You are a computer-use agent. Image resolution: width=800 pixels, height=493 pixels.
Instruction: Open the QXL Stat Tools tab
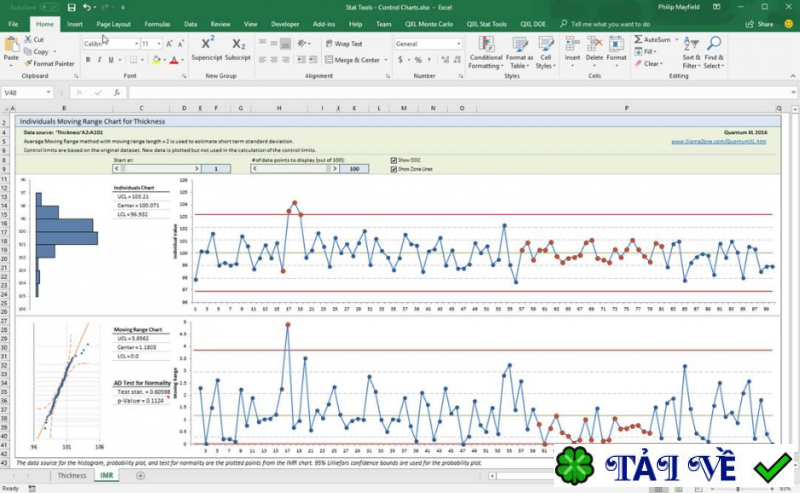pos(486,24)
